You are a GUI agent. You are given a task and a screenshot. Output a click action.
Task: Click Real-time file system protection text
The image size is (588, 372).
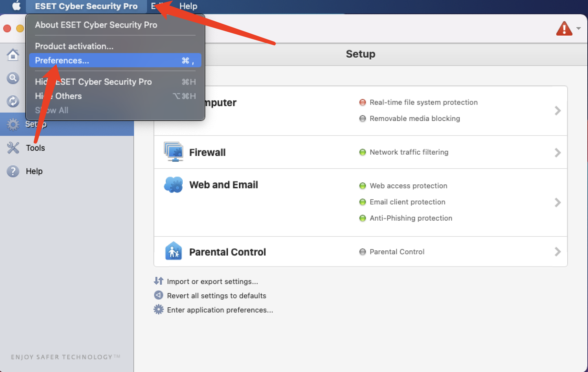pyautogui.click(x=424, y=102)
